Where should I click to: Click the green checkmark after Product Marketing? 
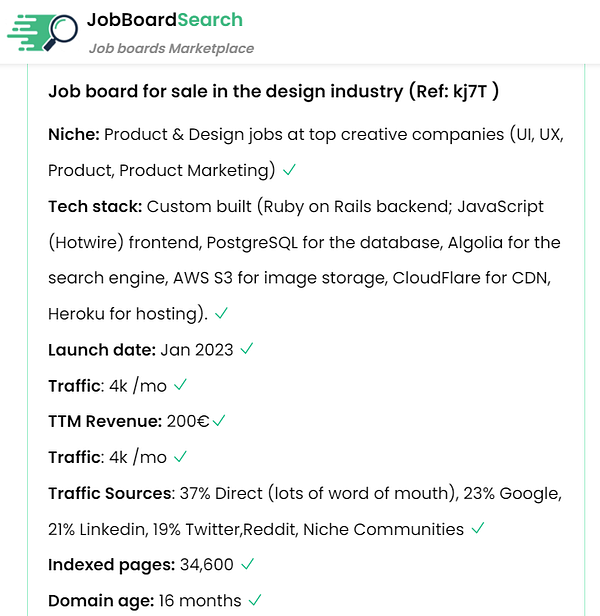[x=289, y=170]
